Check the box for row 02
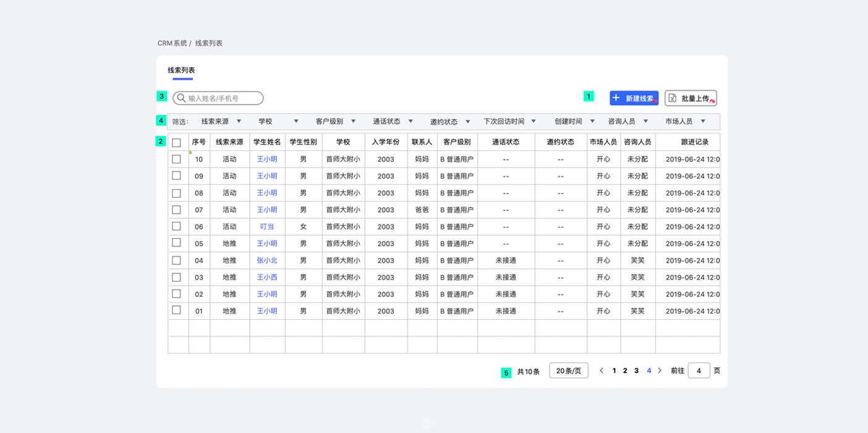 (176, 294)
